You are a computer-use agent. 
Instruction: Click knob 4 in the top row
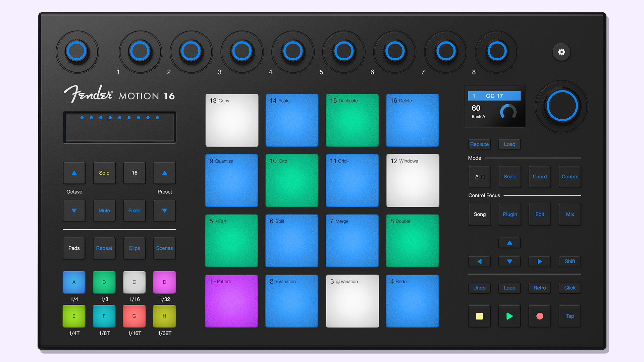293,52
